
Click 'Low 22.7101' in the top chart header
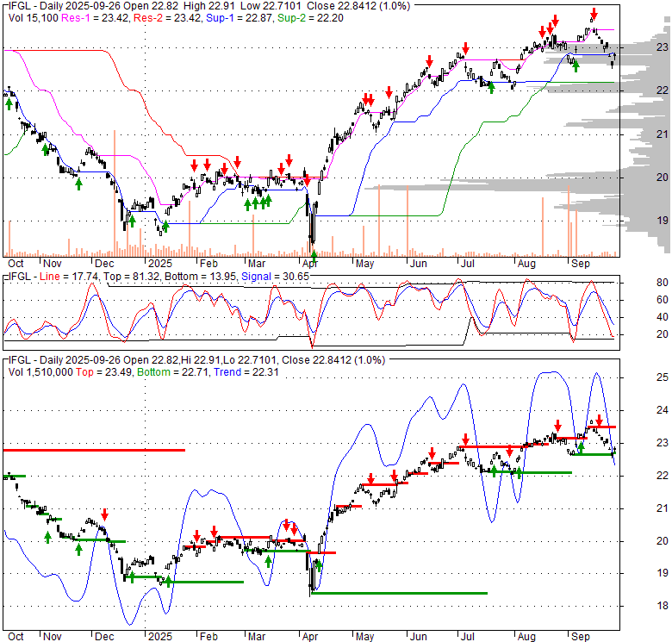[273, 6]
